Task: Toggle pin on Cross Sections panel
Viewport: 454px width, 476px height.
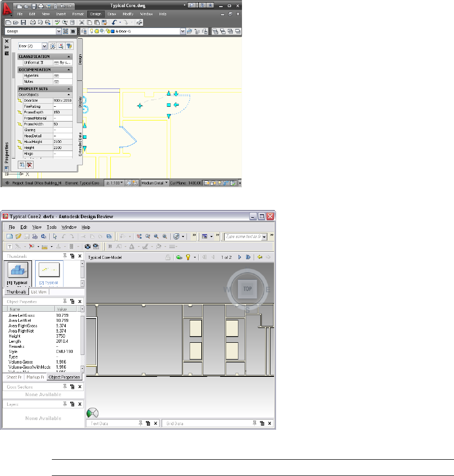Action: point(65,386)
